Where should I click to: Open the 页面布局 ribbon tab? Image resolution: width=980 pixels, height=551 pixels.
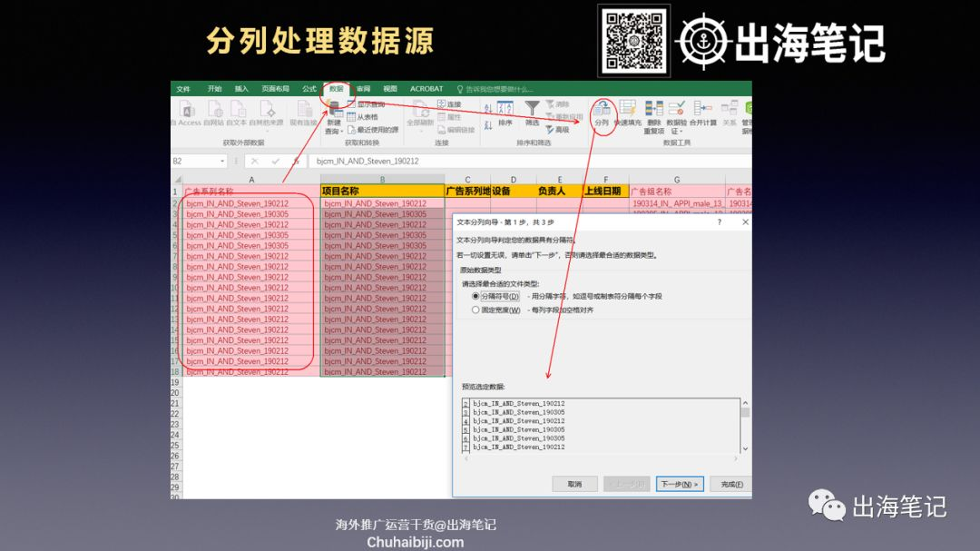275,89
